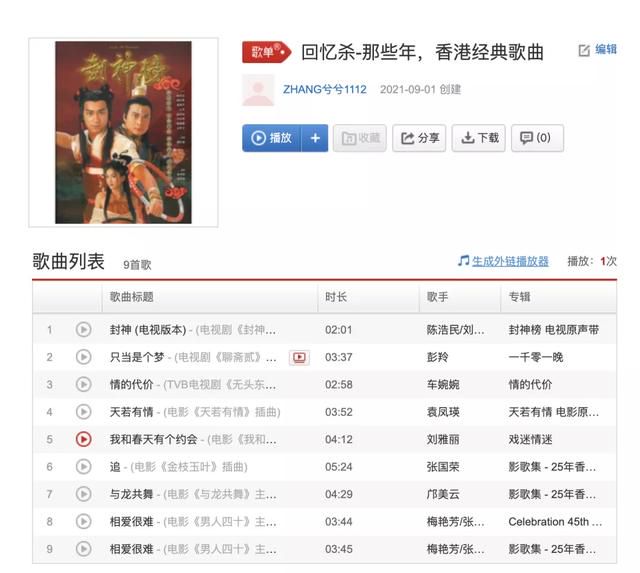Play song 6 追 by 张国荣

tap(84, 466)
